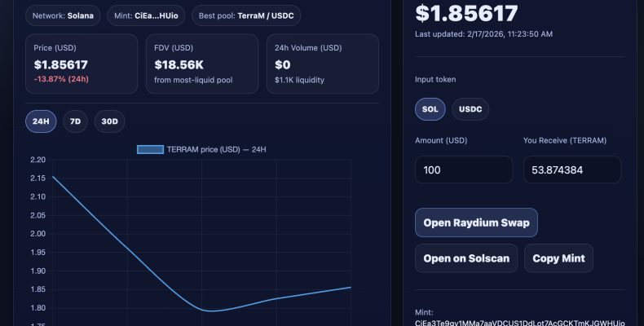Toggle the TERRAM price (USD) legend label
644x326 pixels.
pyautogui.click(x=216, y=149)
